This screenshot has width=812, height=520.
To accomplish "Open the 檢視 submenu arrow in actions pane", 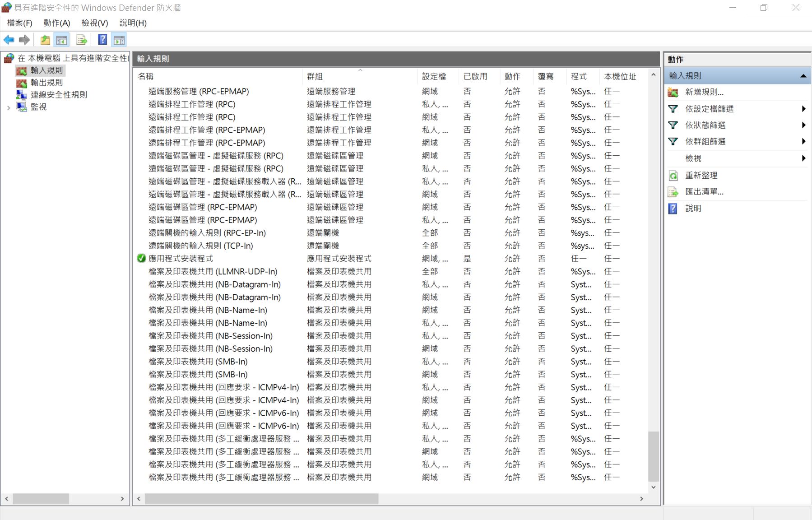I will pos(803,158).
